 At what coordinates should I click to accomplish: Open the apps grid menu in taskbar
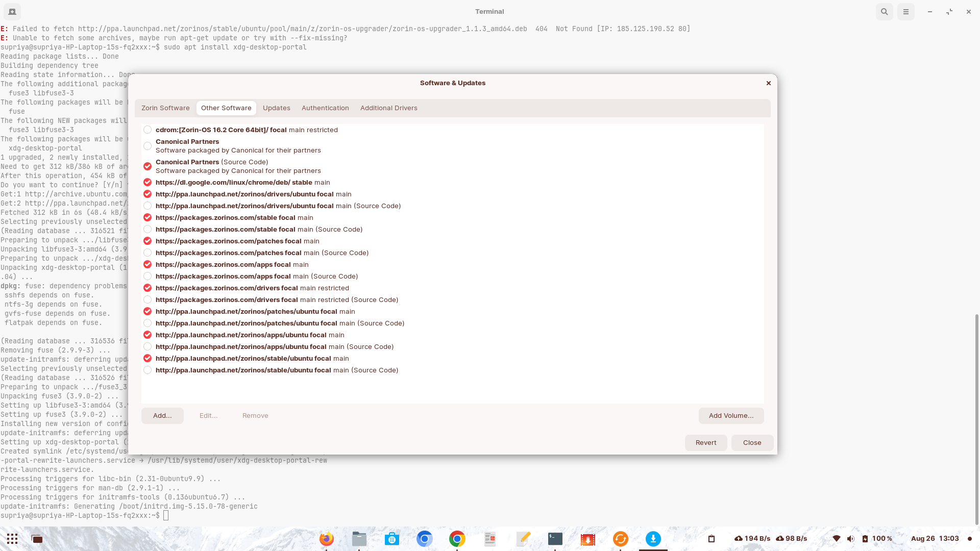[12, 539]
